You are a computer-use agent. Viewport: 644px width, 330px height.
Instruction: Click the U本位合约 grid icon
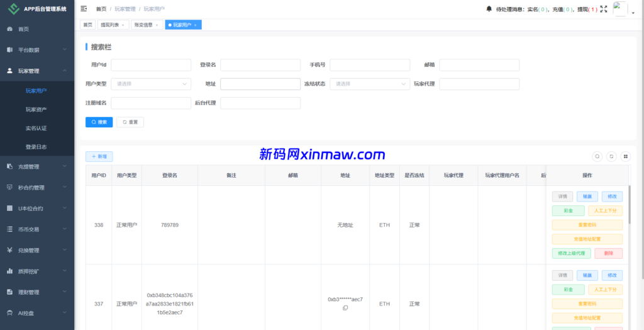point(10,208)
